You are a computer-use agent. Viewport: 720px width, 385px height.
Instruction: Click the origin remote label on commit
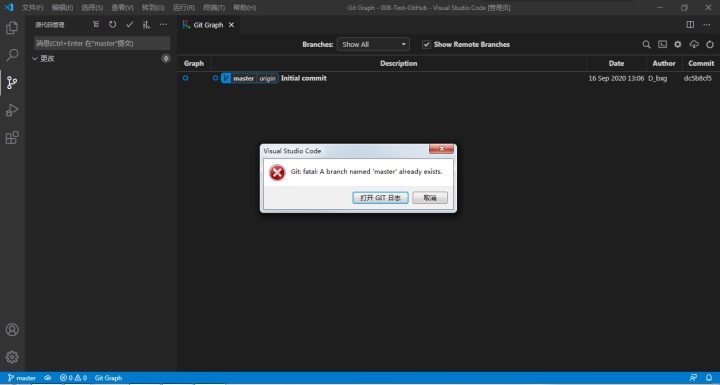(x=267, y=78)
